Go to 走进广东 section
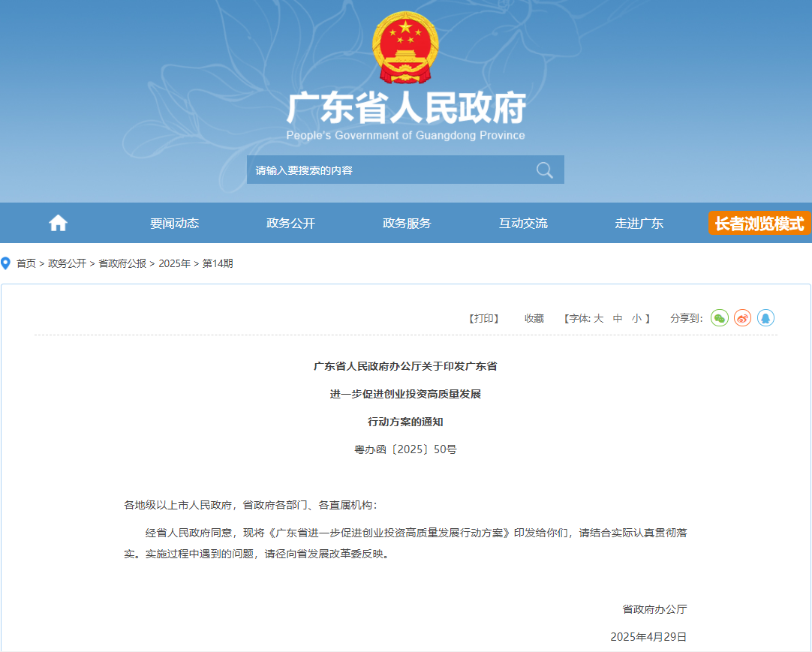 tap(639, 223)
